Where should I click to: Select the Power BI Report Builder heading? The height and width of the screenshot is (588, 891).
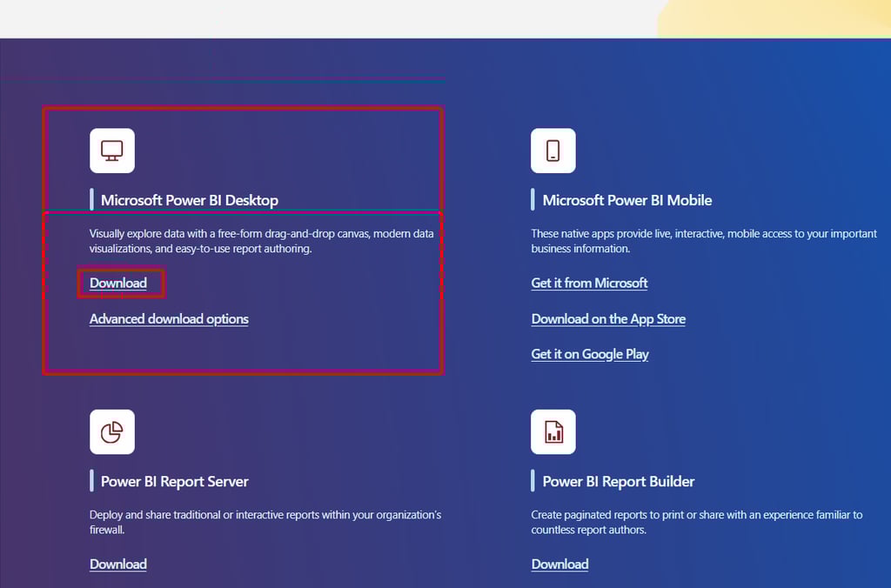[x=619, y=481]
